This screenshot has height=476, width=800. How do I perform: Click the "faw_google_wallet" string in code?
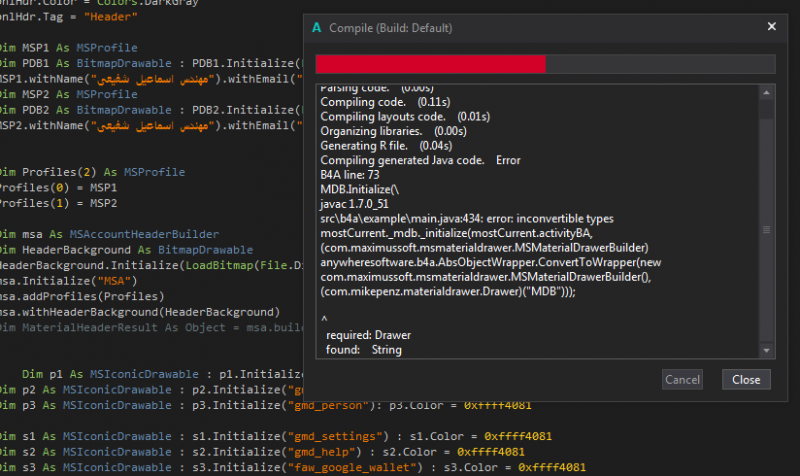click(x=351, y=467)
